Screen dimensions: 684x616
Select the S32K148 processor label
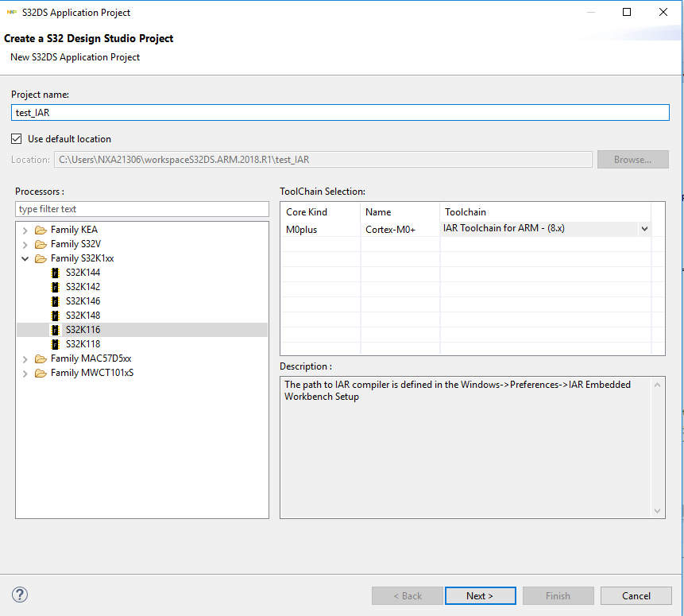[x=83, y=316]
